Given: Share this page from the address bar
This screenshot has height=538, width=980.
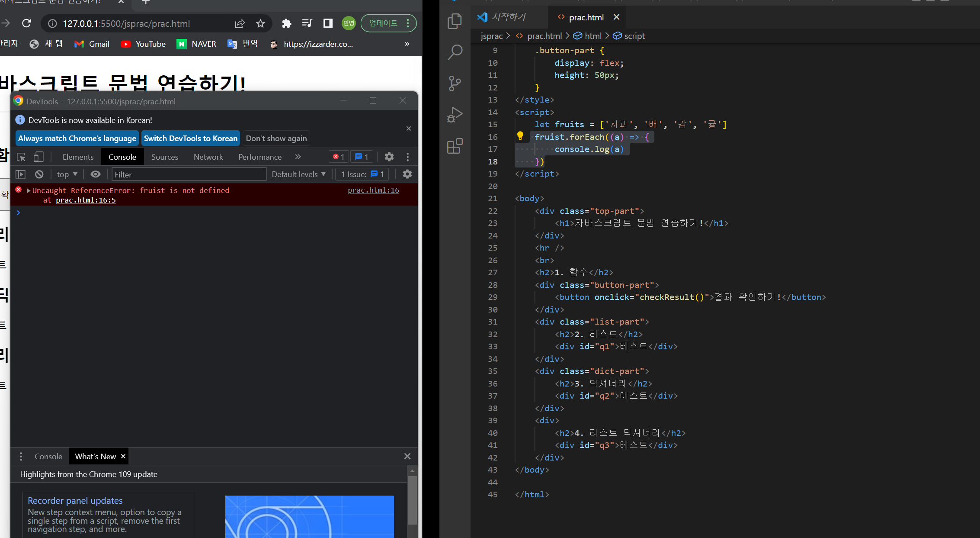Looking at the screenshot, I should click(240, 23).
